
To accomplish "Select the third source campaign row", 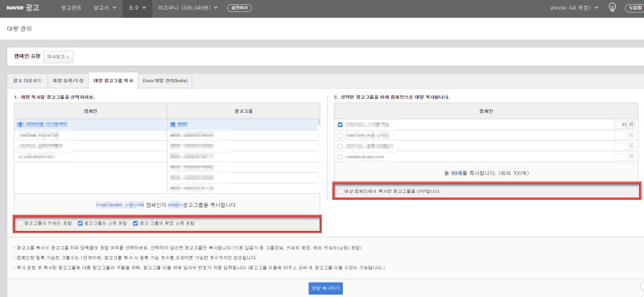I will [90, 146].
